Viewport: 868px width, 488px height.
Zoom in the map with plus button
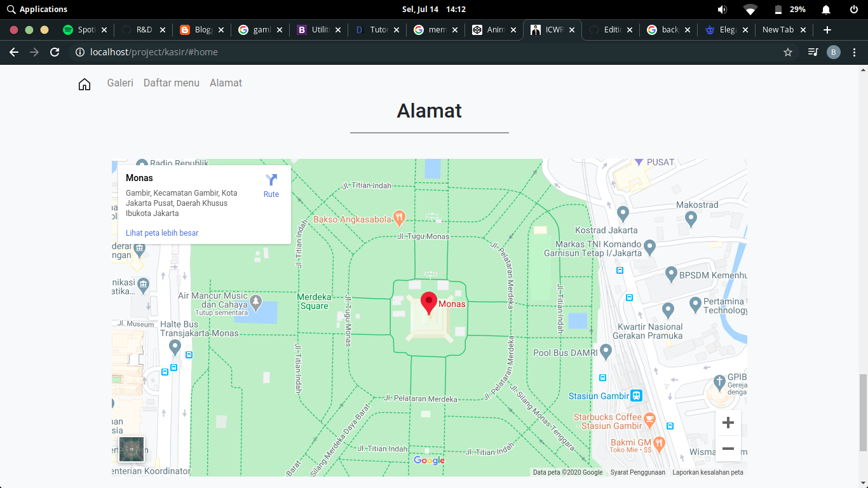728,423
